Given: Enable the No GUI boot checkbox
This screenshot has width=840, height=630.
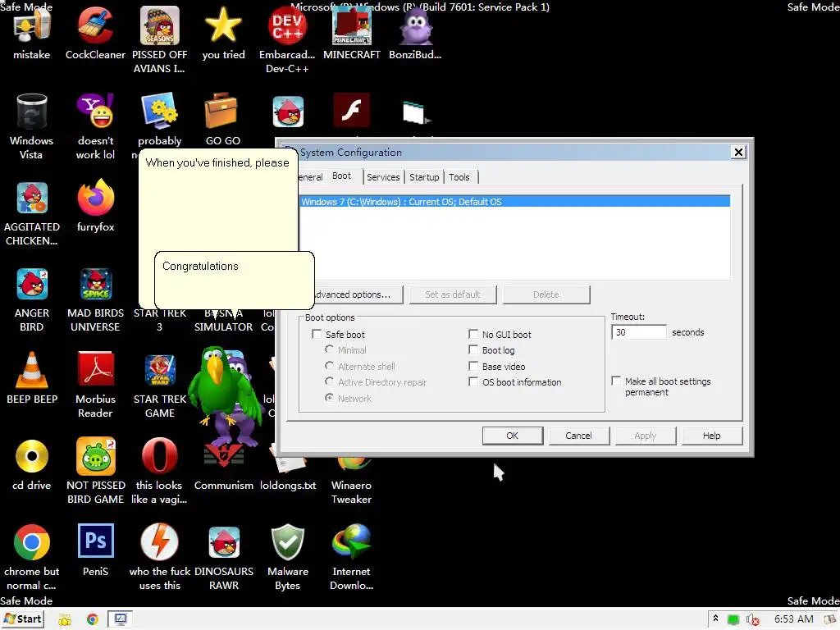Looking at the screenshot, I should (473, 335).
